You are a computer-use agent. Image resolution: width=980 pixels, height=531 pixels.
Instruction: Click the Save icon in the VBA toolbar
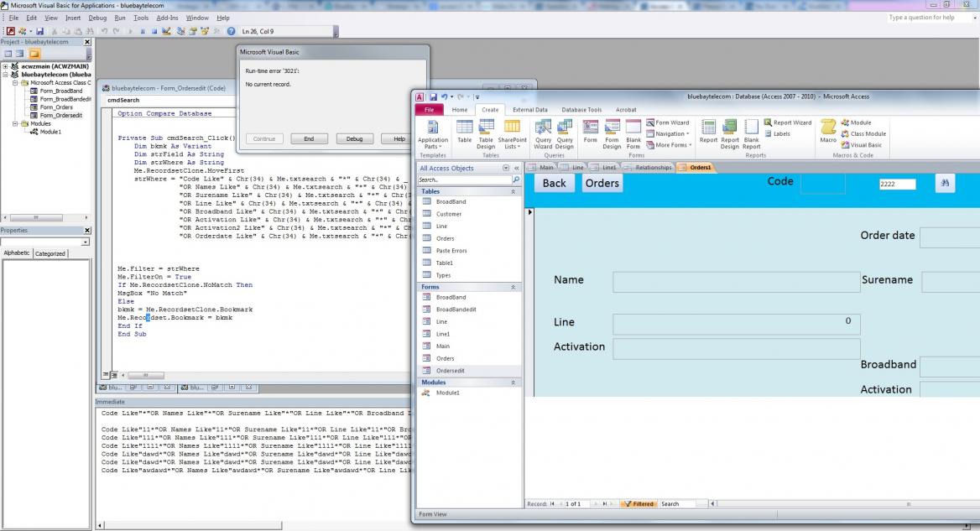pos(40,31)
